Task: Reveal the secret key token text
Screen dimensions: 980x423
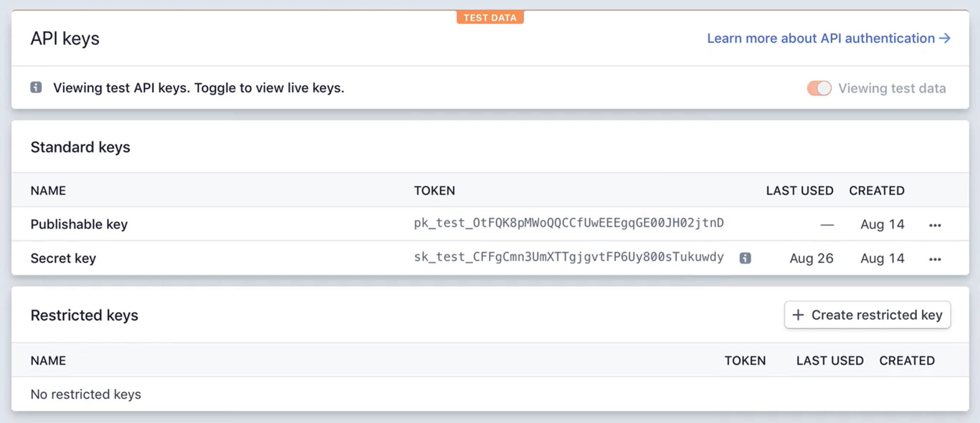Action: (568, 257)
